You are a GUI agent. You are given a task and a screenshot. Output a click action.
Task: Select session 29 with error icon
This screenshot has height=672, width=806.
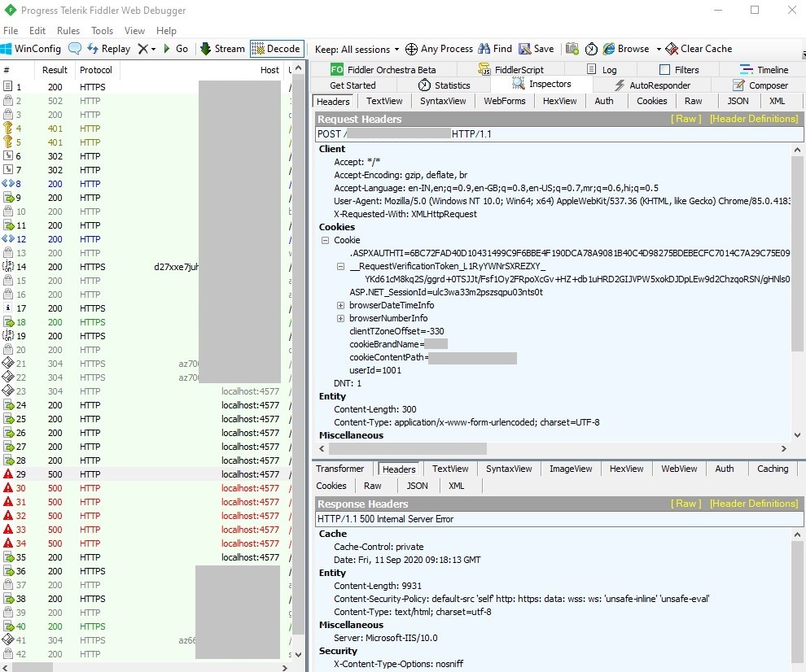[7, 474]
